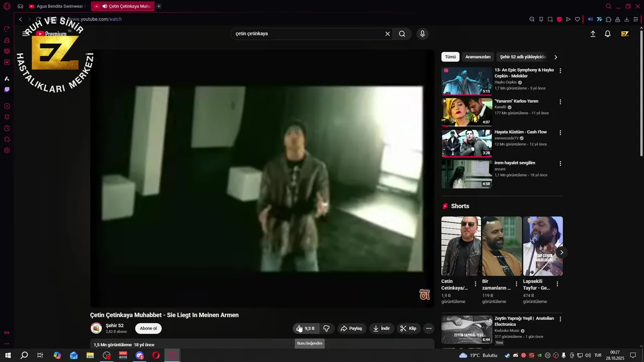Open the weather widget 19°C Bulutlu
The image size is (644, 362).
tap(478, 355)
